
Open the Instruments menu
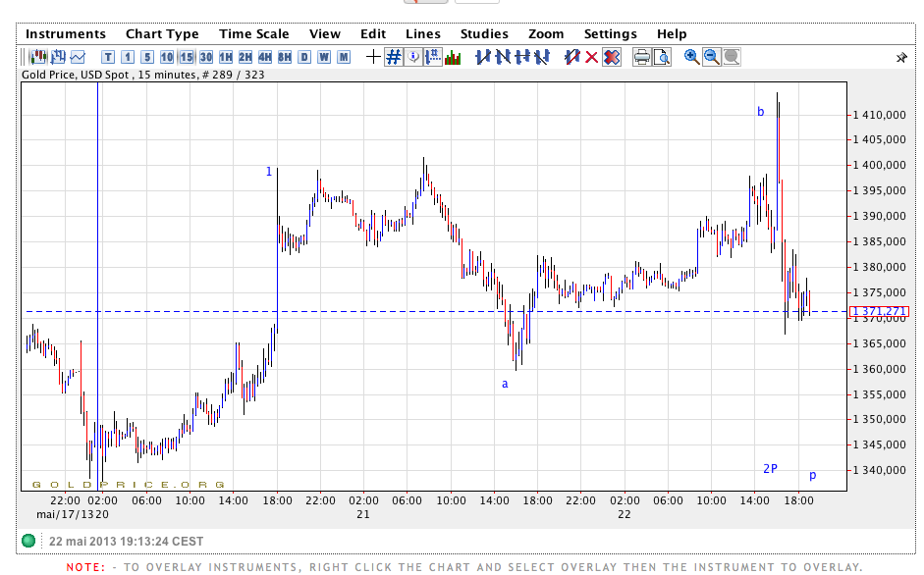point(66,33)
